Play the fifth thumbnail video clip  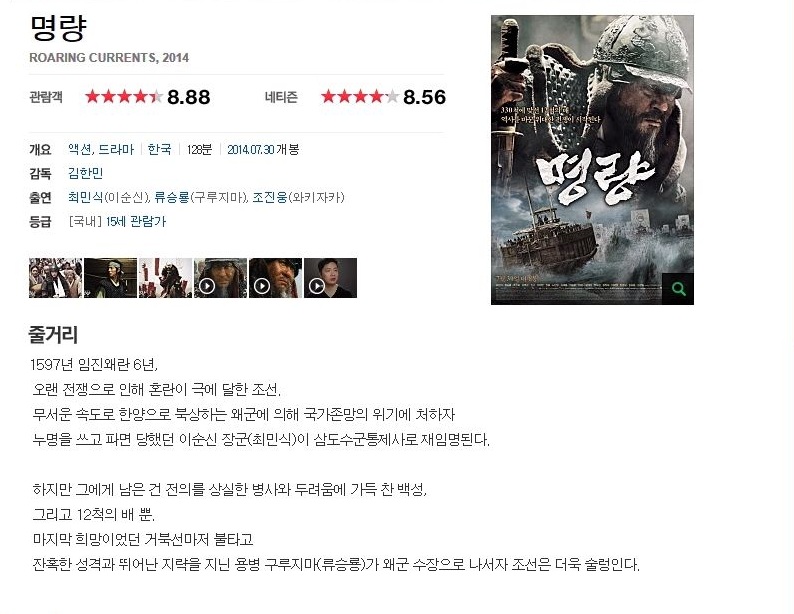click(275, 278)
